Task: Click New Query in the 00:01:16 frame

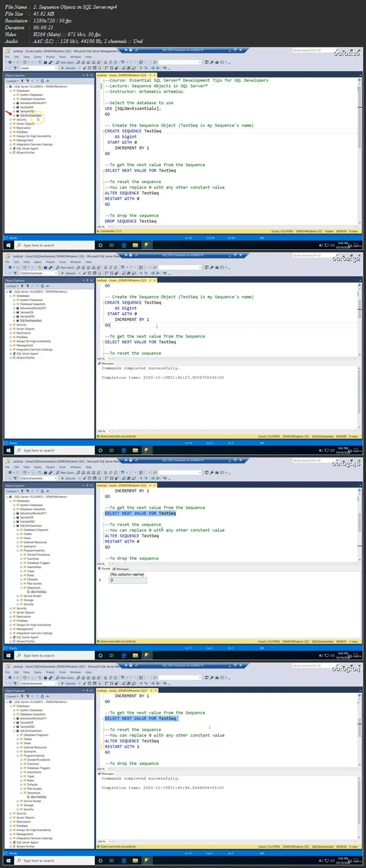Action: click(65, 62)
